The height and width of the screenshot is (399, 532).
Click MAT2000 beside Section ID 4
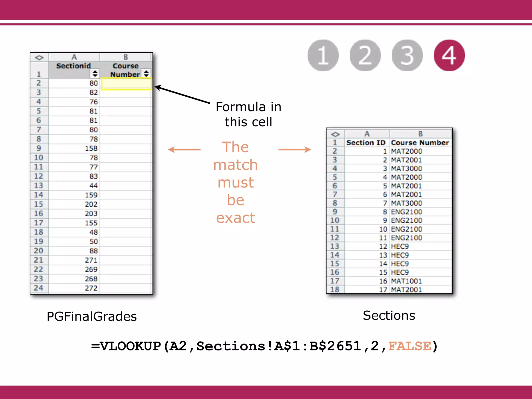pos(421,177)
